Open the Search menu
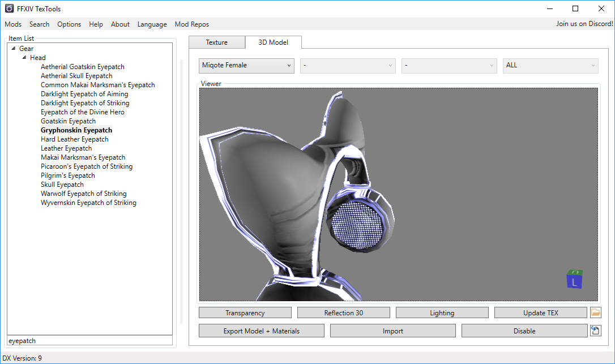This screenshot has width=615, height=364. [39, 24]
